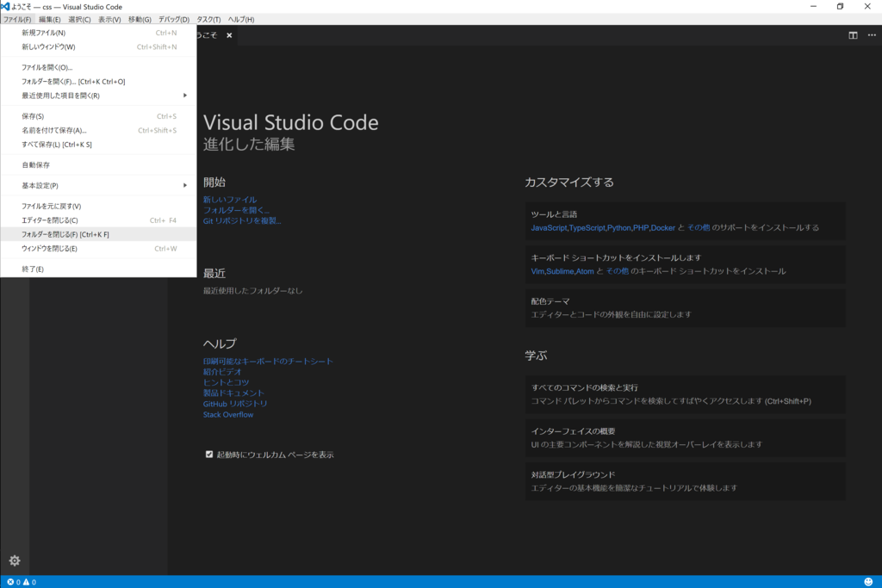Click the 新しいファイル link
This screenshot has height=588, width=882.
(x=229, y=200)
